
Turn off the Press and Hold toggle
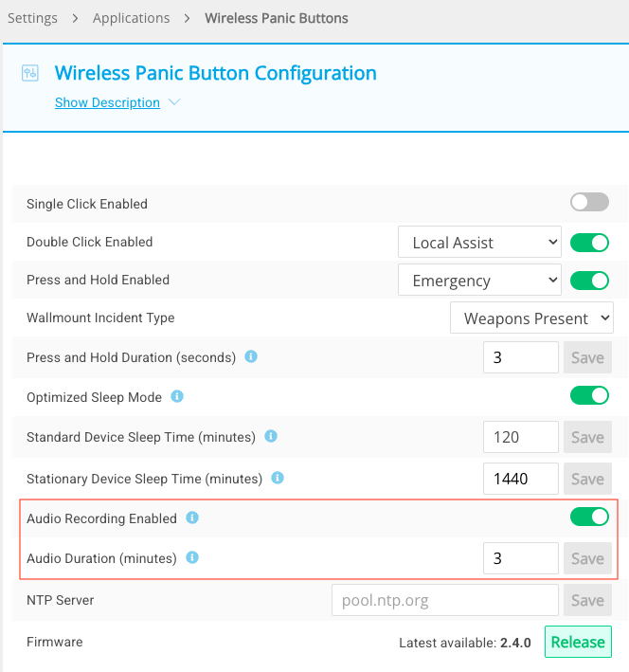(x=589, y=281)
